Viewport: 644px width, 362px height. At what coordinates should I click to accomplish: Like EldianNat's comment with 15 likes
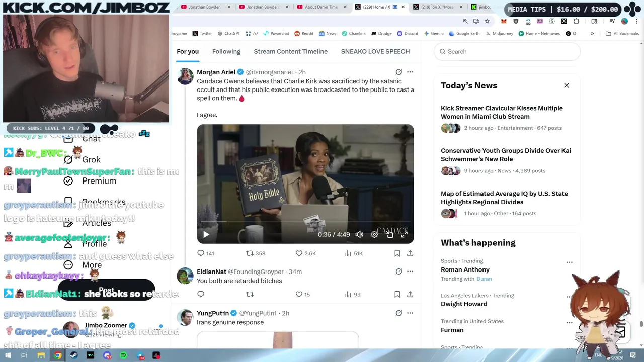click(302, 294)
